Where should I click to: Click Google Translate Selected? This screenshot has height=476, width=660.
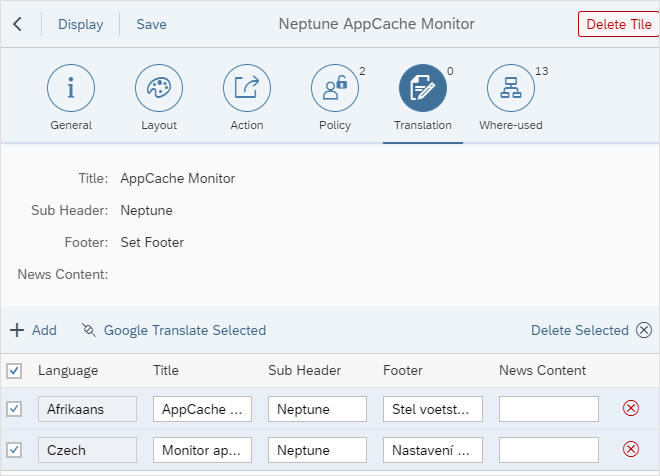[x=185, y=330]
